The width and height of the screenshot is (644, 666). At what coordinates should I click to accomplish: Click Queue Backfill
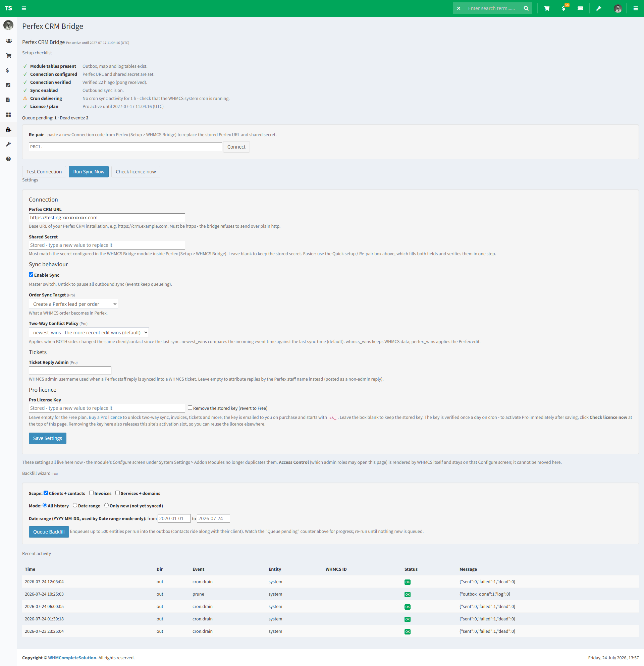(49, 532)
